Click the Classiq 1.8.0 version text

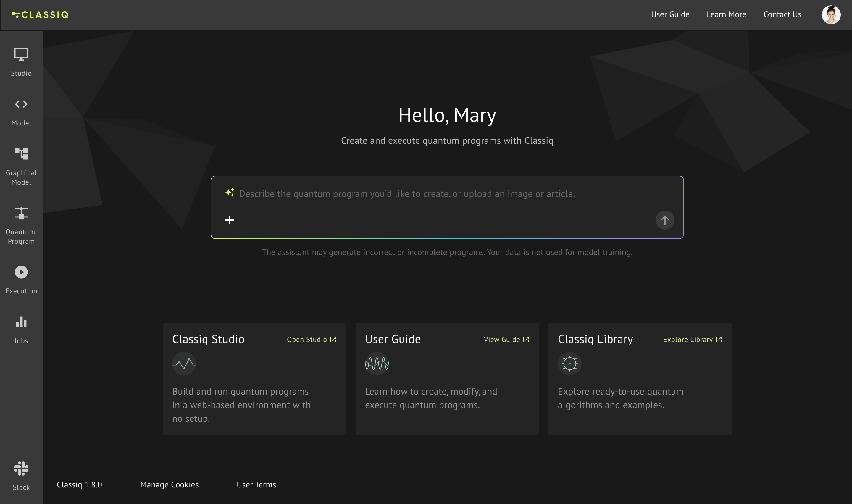coord(80,485)
